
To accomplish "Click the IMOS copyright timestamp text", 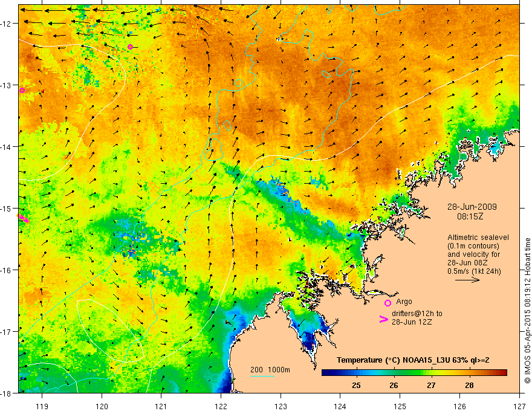I will pyautogui.click(x=527, y=311).
